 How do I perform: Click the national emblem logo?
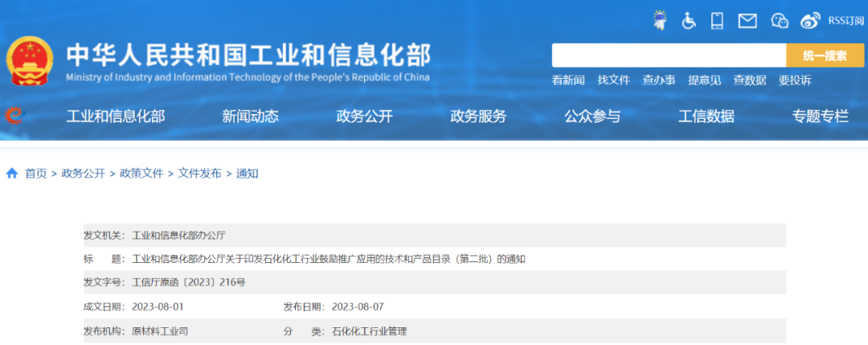coord(30,61)
